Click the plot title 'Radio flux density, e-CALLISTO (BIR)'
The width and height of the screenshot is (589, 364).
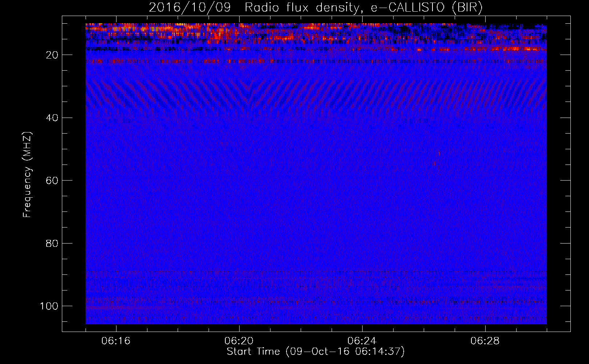tap(363, 8)
